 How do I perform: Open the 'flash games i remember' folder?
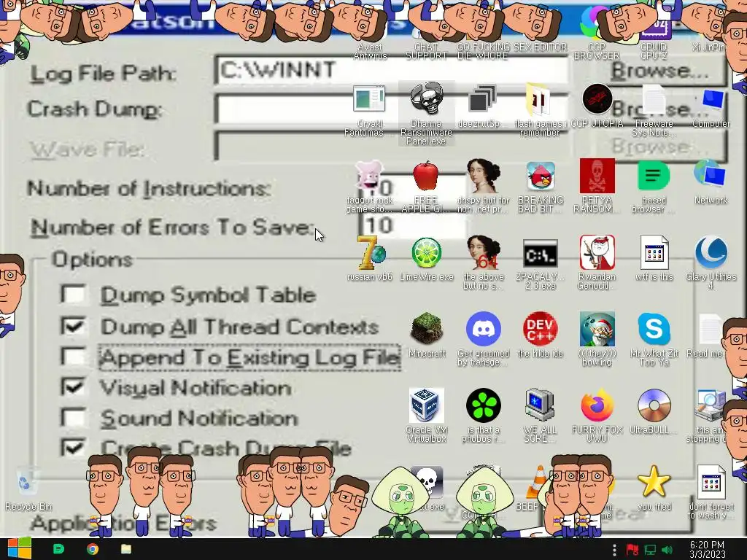point(539,99)
